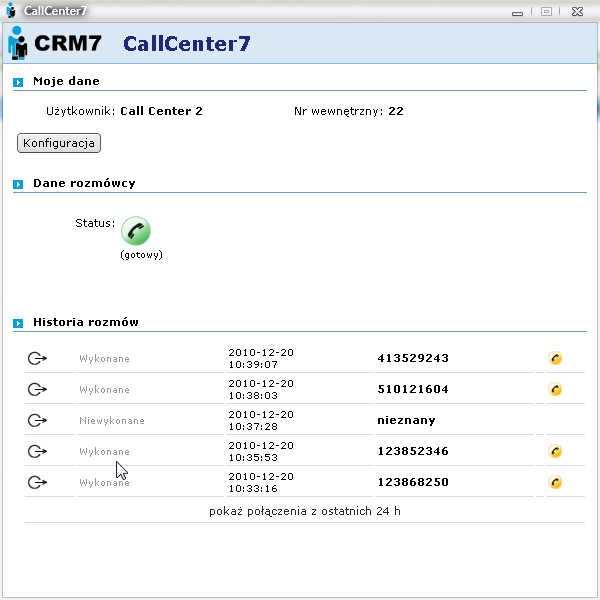Viewport: 600px width, 600px height.
Task: Click outgoing call arrow icon for 413529243
Action: pos(37,359)
